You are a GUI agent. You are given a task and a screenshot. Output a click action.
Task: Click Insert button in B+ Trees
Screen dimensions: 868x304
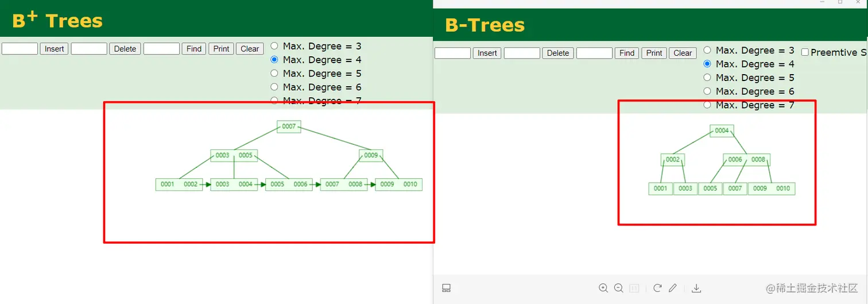coord(54,49)
